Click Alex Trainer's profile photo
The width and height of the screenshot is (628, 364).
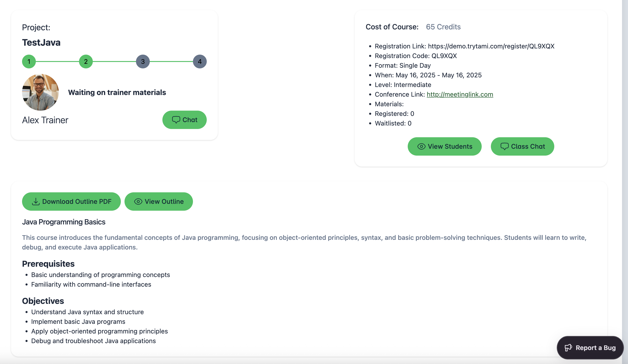point(40,92)
